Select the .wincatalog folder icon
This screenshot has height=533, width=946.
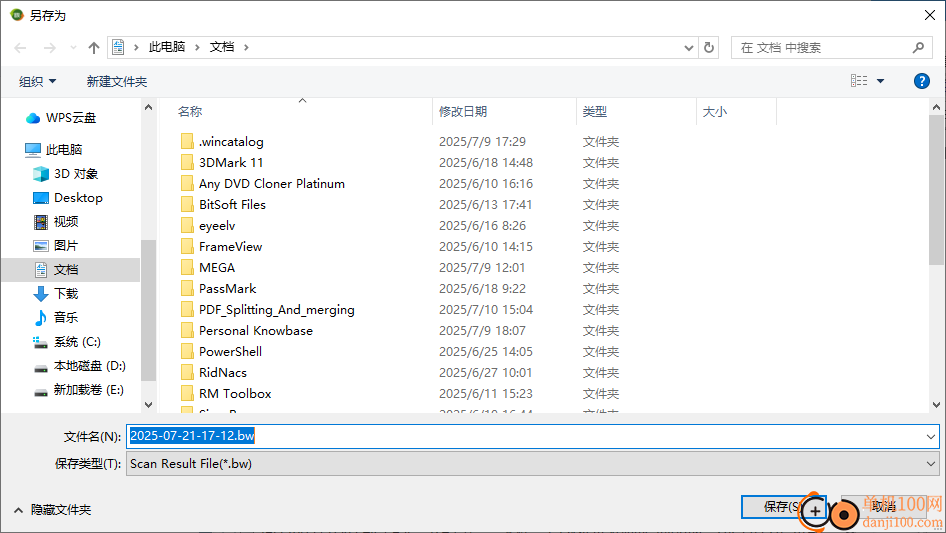[x=187, y=142]
